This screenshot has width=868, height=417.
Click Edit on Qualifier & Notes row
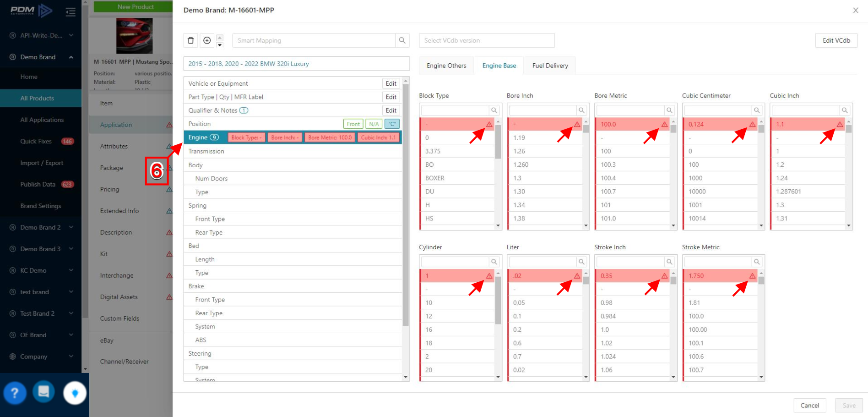(391, 110)
